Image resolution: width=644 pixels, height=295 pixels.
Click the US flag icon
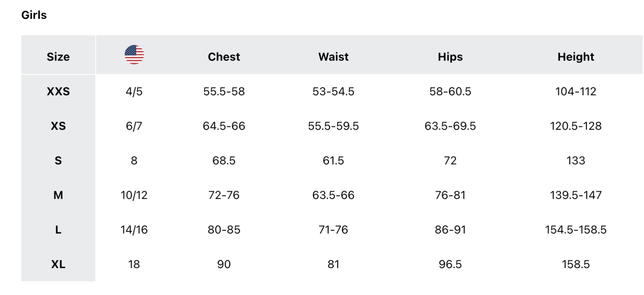pos(134,55)
